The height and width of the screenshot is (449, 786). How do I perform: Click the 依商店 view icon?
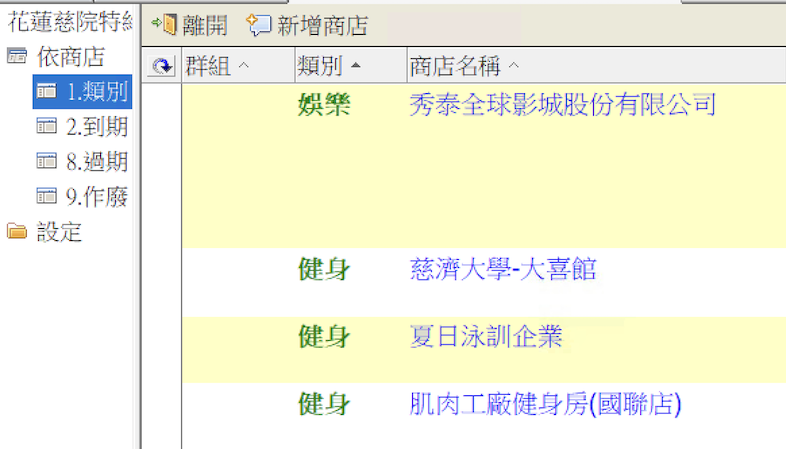(17, 56)
